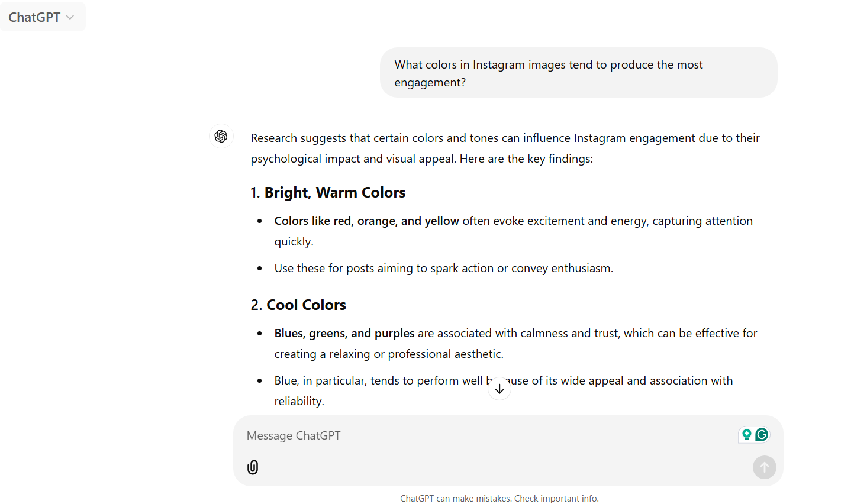The image size is (854, 504).
Task: Click the scroll-to-bottom down arrow button
Action: pos(499,389)
